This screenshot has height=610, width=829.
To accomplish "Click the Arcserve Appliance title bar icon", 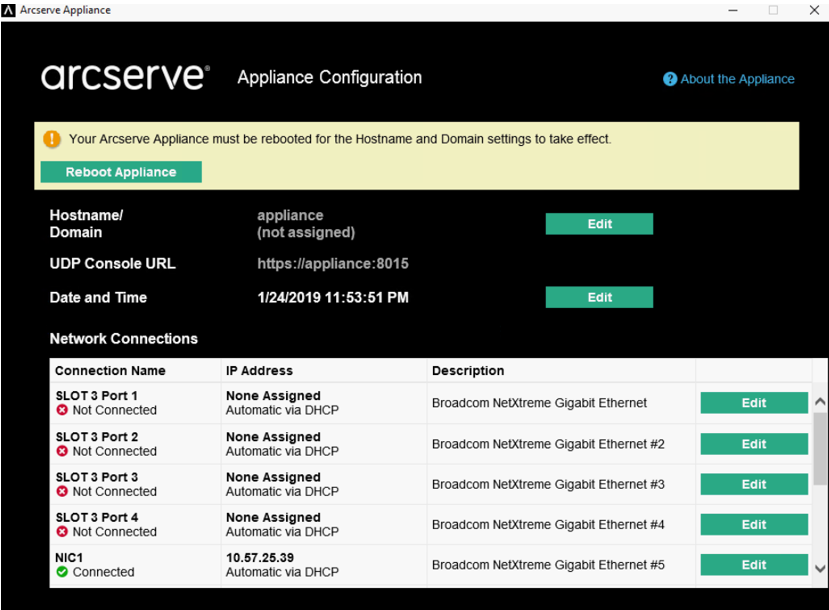I will [9, 10].
